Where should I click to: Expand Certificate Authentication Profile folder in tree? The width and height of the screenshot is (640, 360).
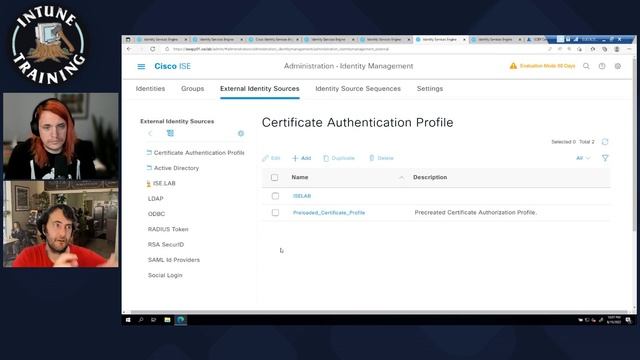point(149,153)
